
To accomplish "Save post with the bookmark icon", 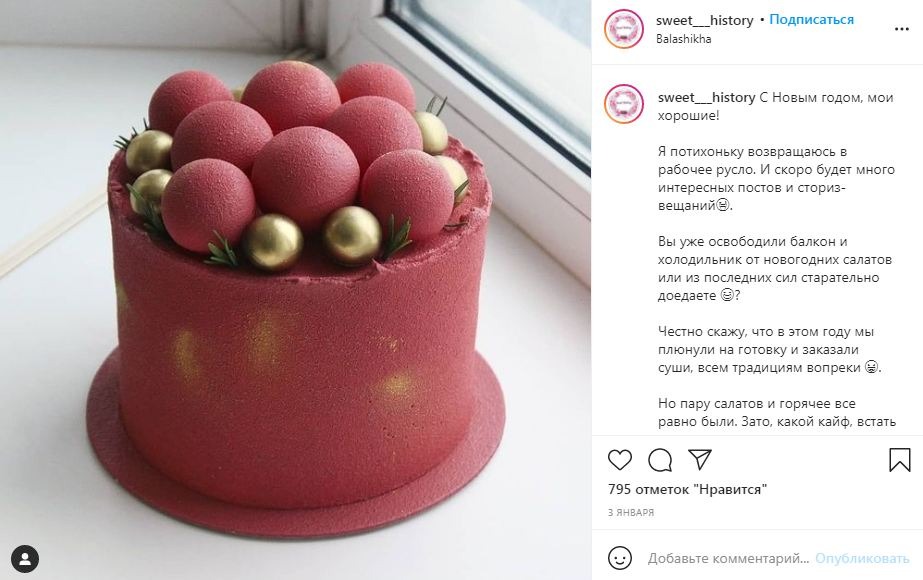I will 899,460.
